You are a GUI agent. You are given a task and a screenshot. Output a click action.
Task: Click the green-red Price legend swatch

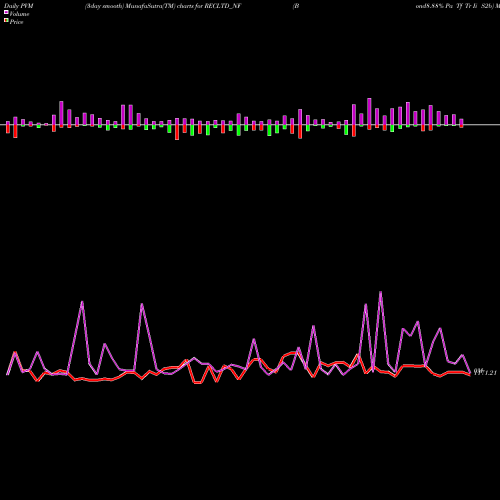[x=6, y=20]
